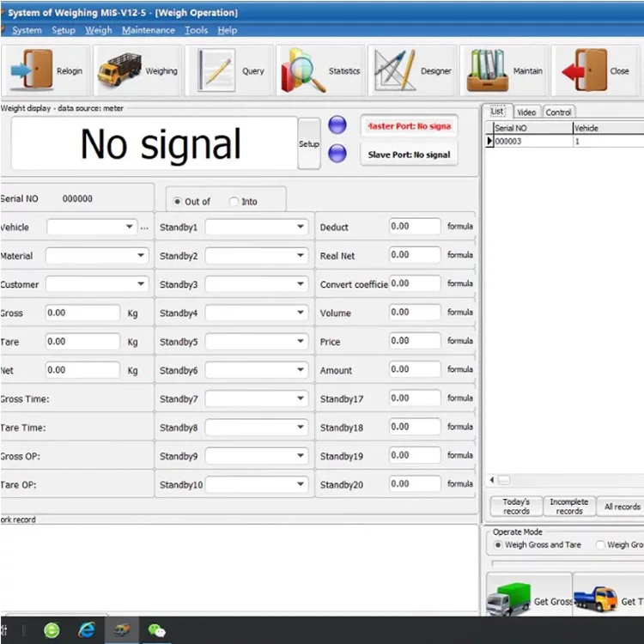The image size is (644, 644).
Task: Choose Weigh Gross and Tare mode
Action: (498, 545)
